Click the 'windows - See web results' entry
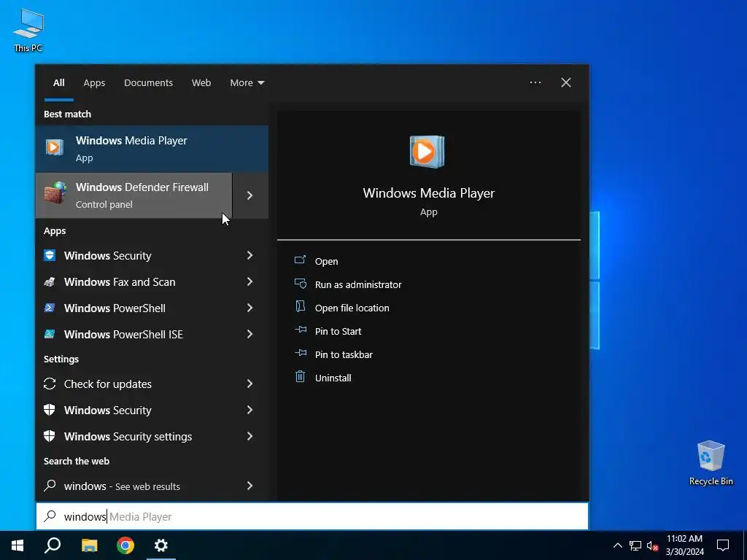 152,486
